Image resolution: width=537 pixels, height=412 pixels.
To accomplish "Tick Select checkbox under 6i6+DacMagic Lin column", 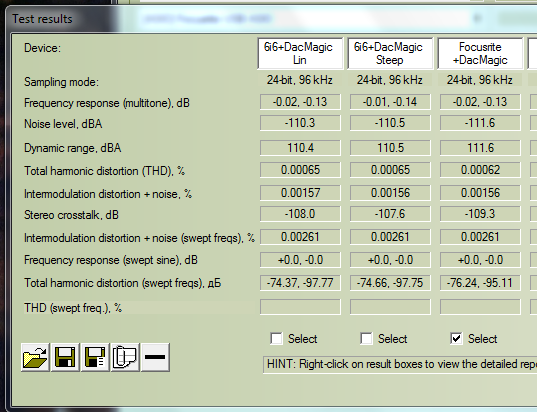I will 276,339.
